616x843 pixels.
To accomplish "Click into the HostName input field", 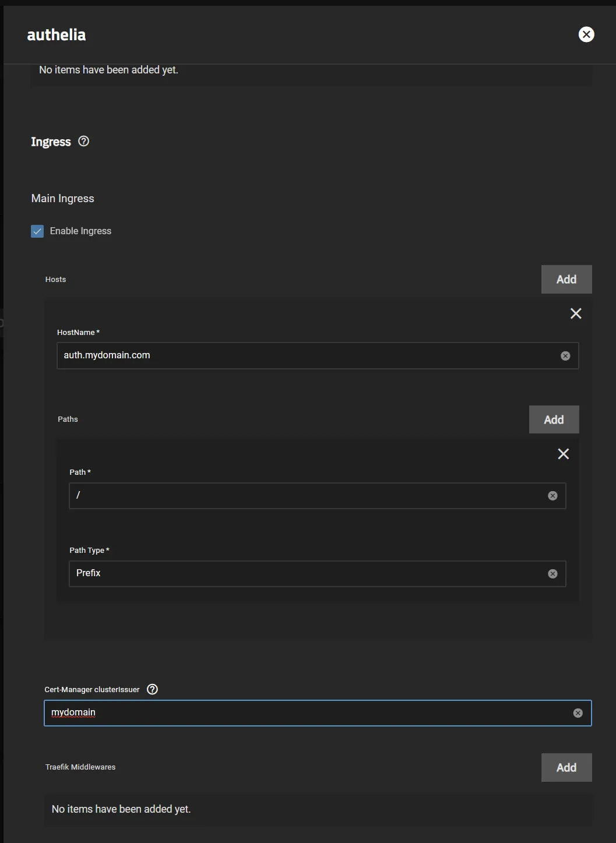I will click(x=303, y=355).
